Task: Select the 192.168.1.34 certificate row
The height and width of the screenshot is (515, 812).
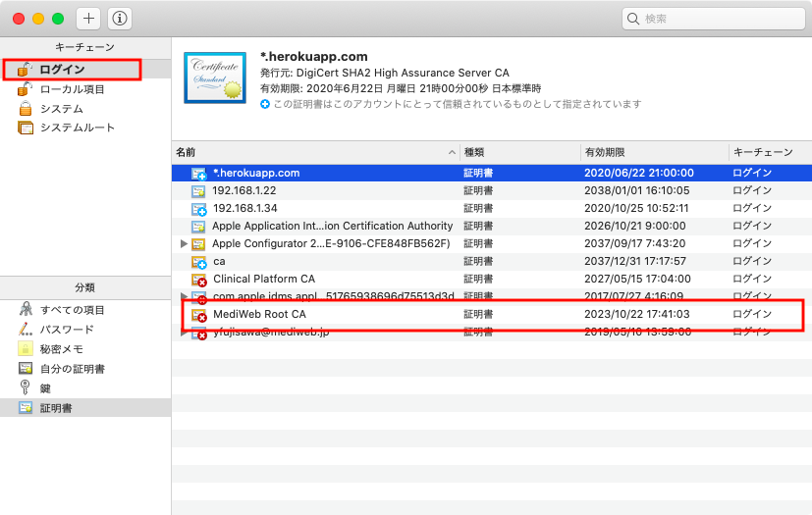Action: tap(492, 208)
